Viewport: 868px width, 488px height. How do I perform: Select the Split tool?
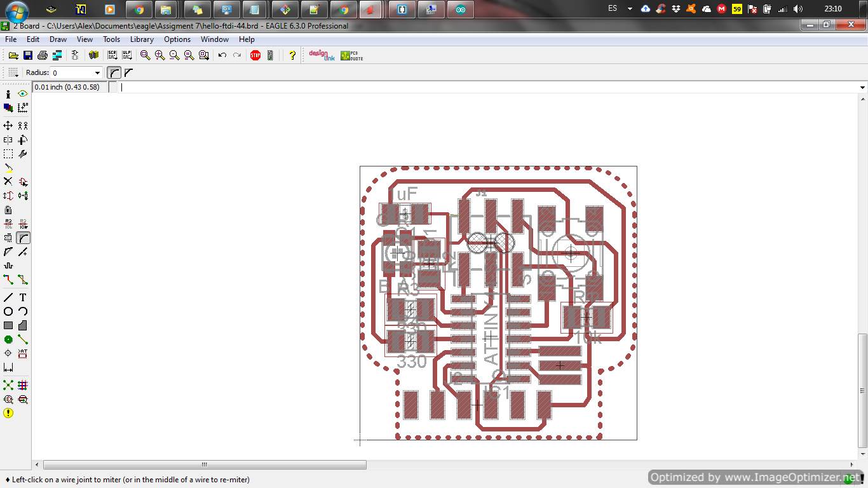tap(8, 252)
